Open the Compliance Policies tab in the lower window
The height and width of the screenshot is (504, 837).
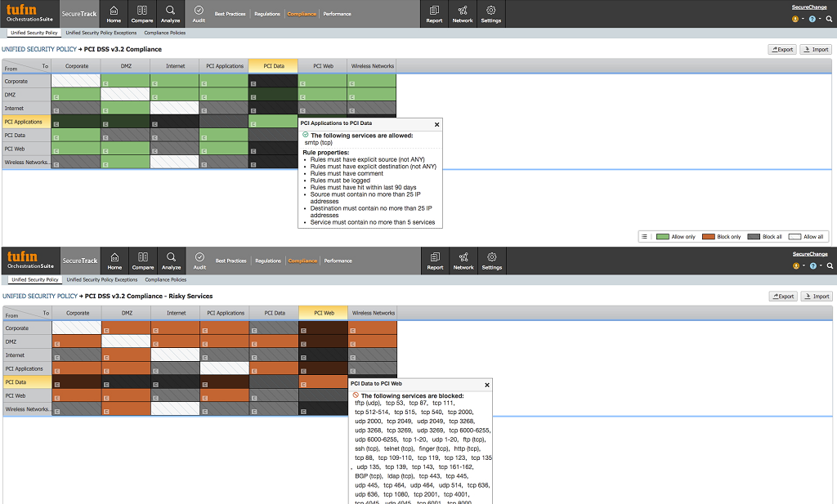[x=165, y=280]
